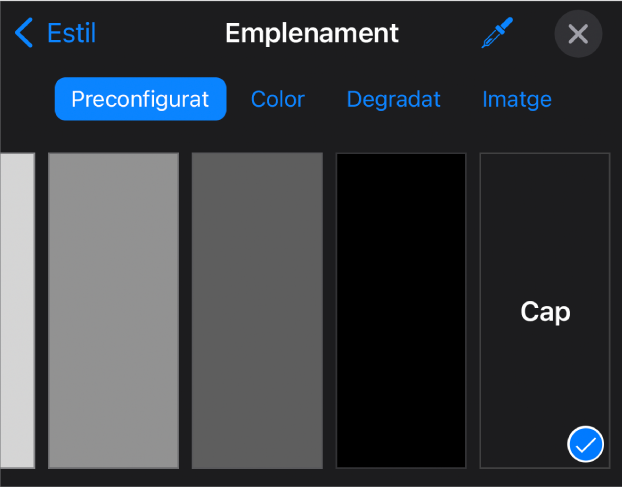Return to the Estil menu via chevron

(x=24, y=33)
